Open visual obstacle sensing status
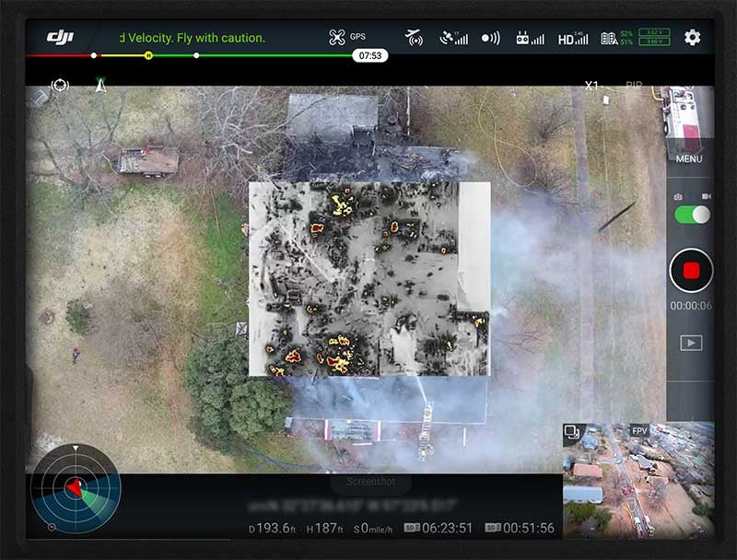Image resolution: width=737 pixels, height=560 pixels. pyautogui.click(x=491, y=39)
